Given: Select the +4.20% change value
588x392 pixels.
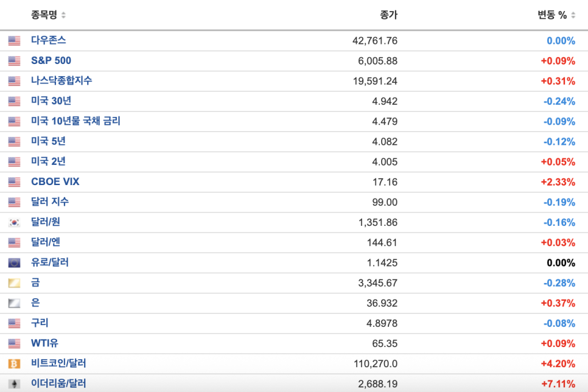Looking at the screenshot, I should (x=558, y=364).
